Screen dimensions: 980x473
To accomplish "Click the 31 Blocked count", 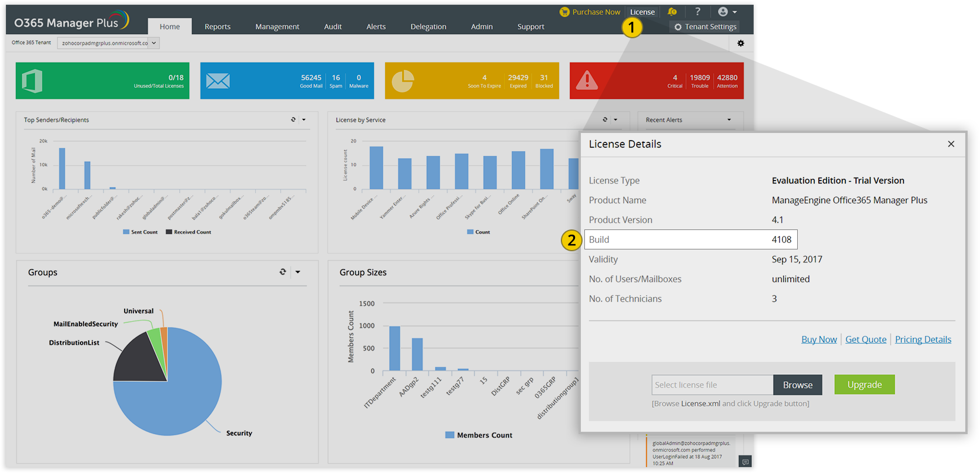I will (x=544, y=78).
